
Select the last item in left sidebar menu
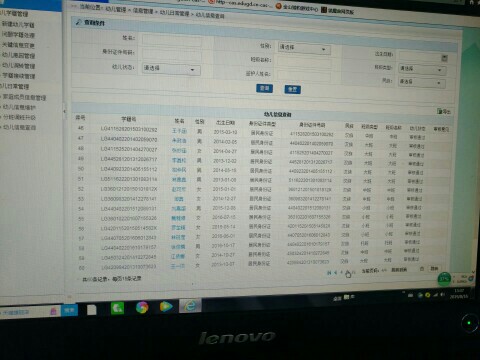19,127
